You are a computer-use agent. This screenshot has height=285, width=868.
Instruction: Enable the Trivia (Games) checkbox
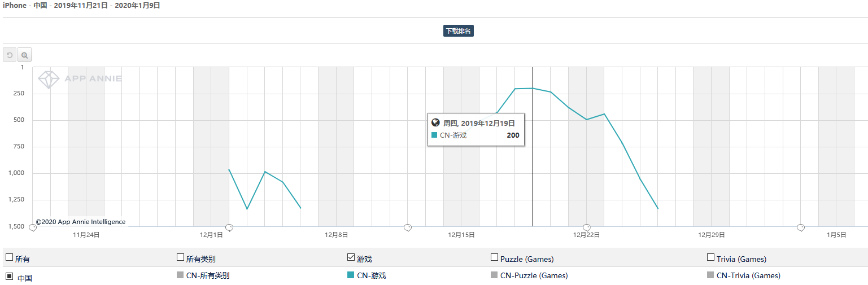point(711,257)
